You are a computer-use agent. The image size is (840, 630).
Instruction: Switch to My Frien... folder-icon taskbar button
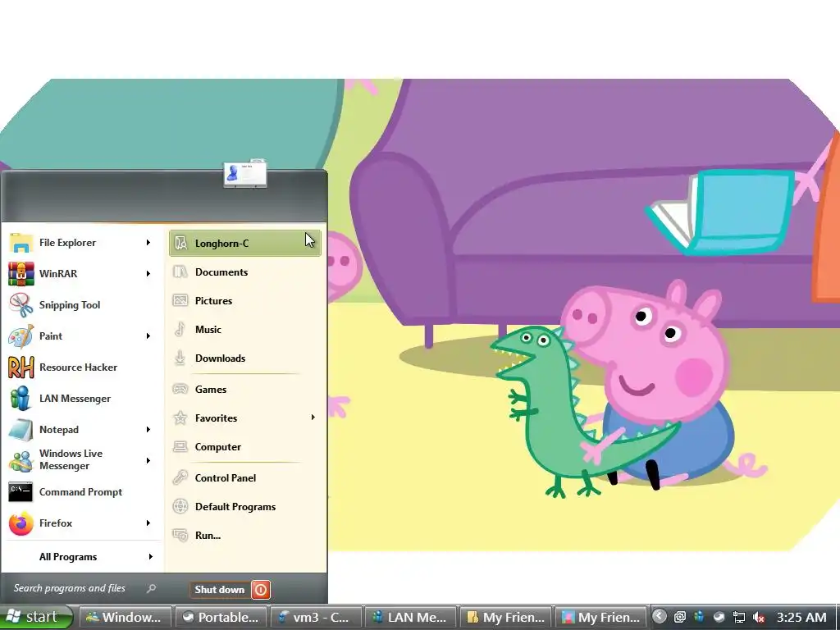pyautogui.click(x=505, y=617)
